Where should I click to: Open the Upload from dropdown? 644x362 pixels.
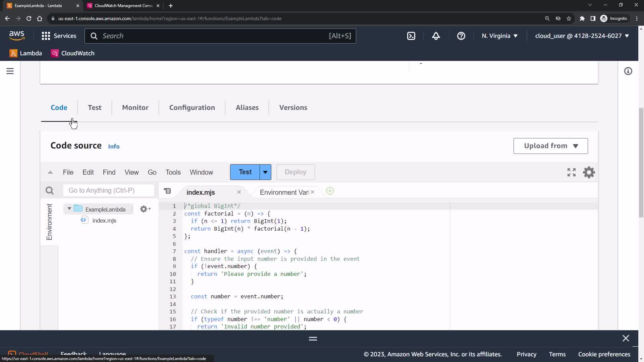coord(550,146)
